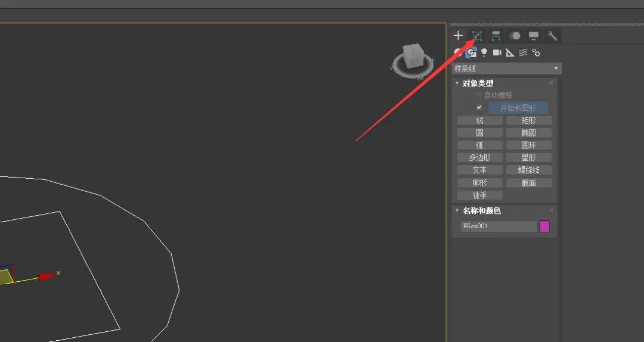Switch to the Modify panel tab
644x342 pixels.
477,36
